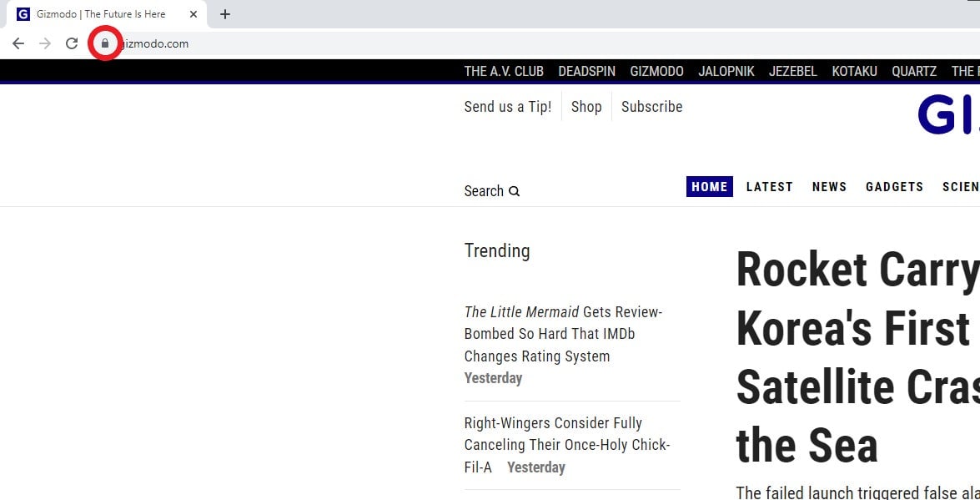Open the LATEST section
The image size is (980, 500).
769,186
